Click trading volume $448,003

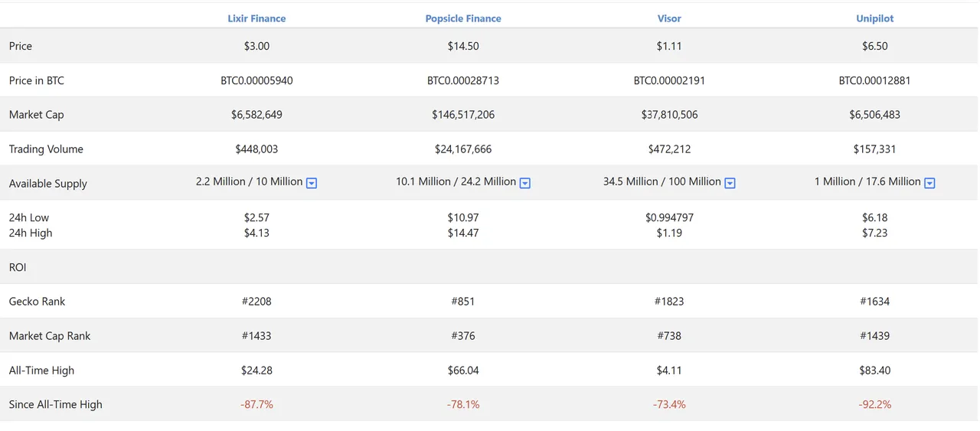tap(256, 149)
